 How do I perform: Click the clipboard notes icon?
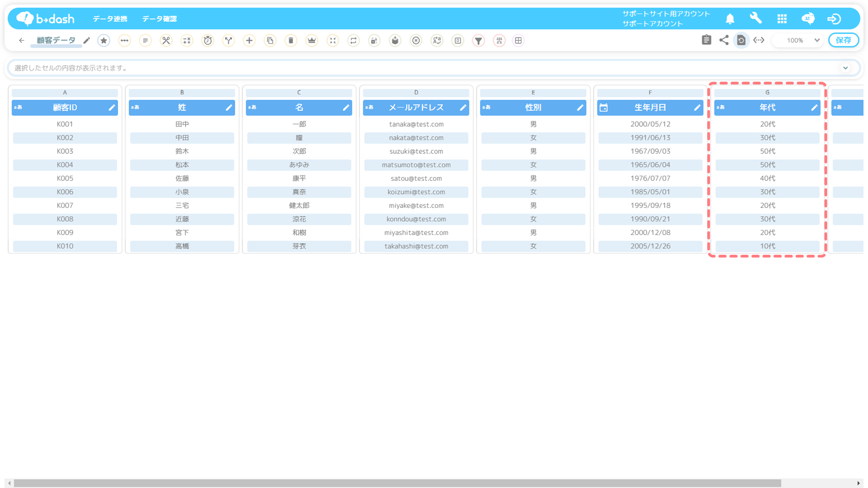coord(706,40)
